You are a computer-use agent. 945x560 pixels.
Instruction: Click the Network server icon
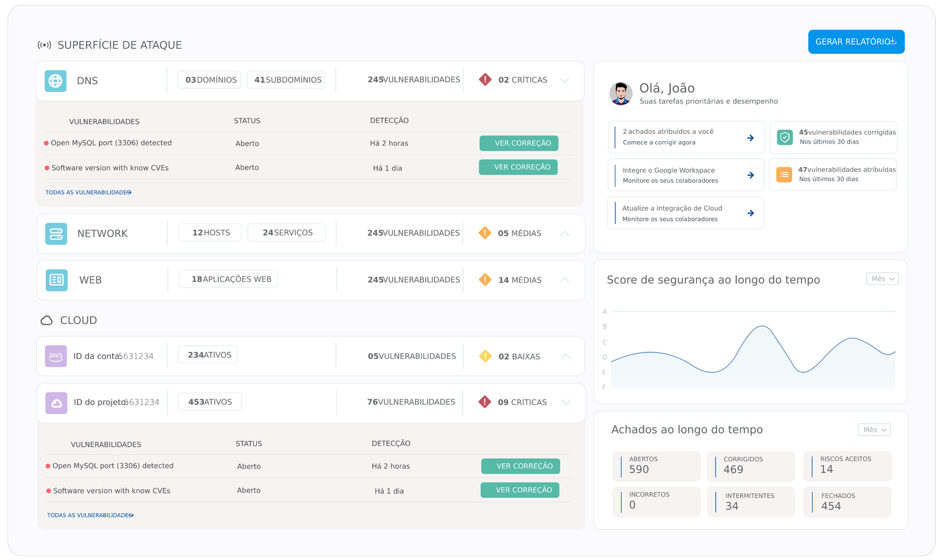click(x=56, y=234)
